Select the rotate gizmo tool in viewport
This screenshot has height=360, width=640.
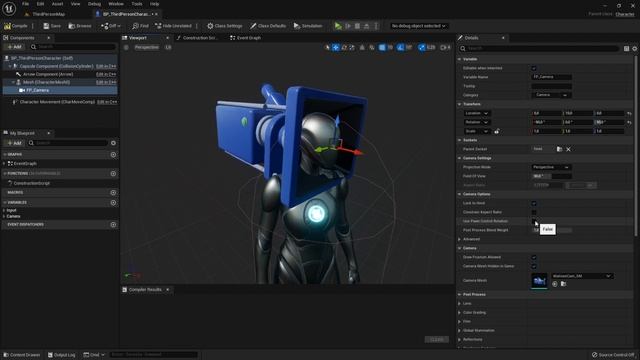pos(344,47)
